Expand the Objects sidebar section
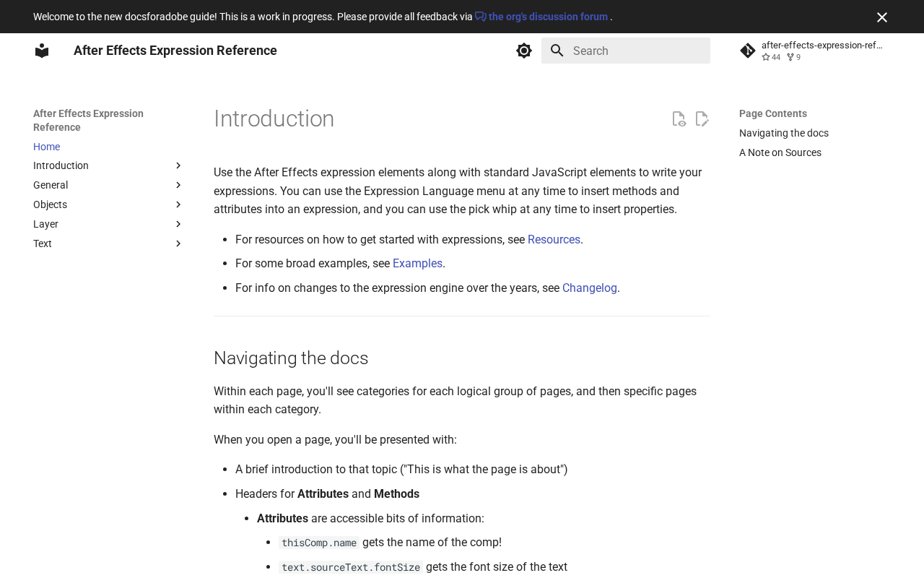The width and height of the screenshot is (924, 578). (178, 205)
